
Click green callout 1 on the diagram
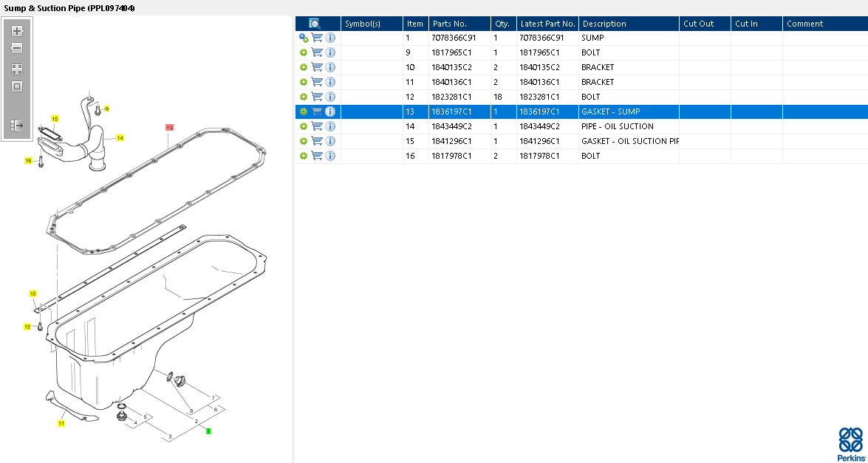[208, 431]
